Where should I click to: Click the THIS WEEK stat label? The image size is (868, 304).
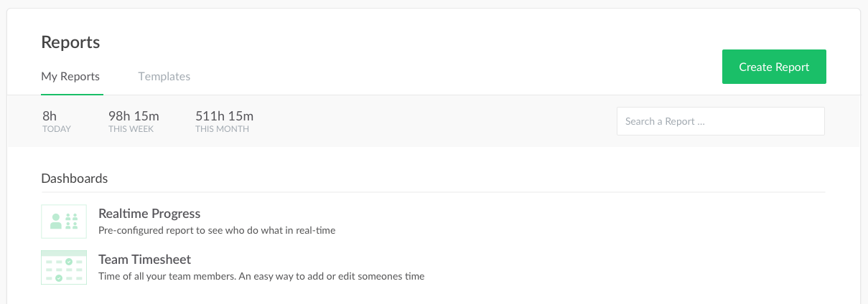tap(131, 130)
